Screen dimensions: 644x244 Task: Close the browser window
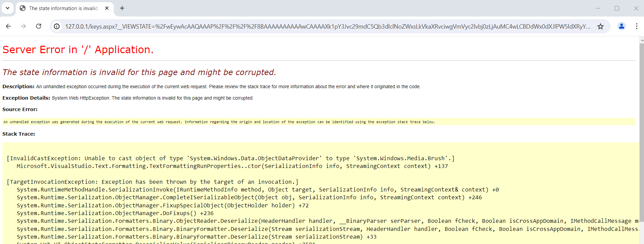[636, 8]
